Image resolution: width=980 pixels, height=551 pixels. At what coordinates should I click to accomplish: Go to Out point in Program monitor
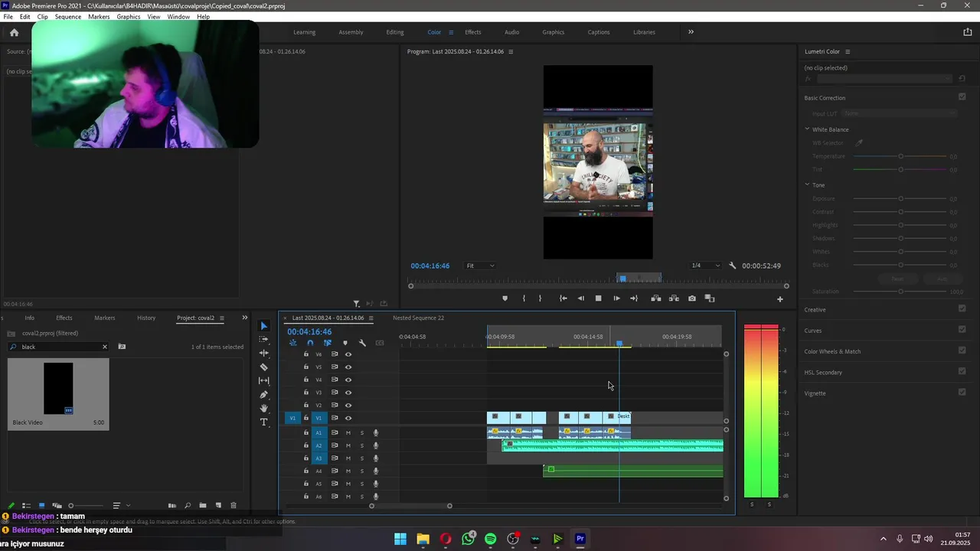(x=634, y=298)
